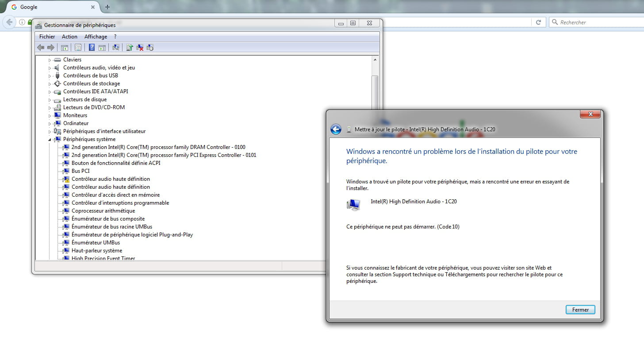Expand Contrôleurs IDE ATA/ATAPI

[50, 91]
